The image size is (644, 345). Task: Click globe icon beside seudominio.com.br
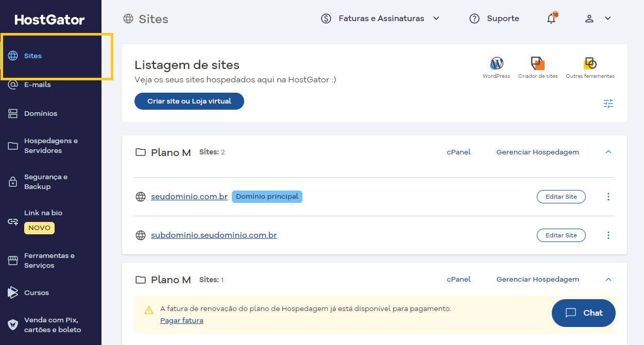[x=140, y=197]
